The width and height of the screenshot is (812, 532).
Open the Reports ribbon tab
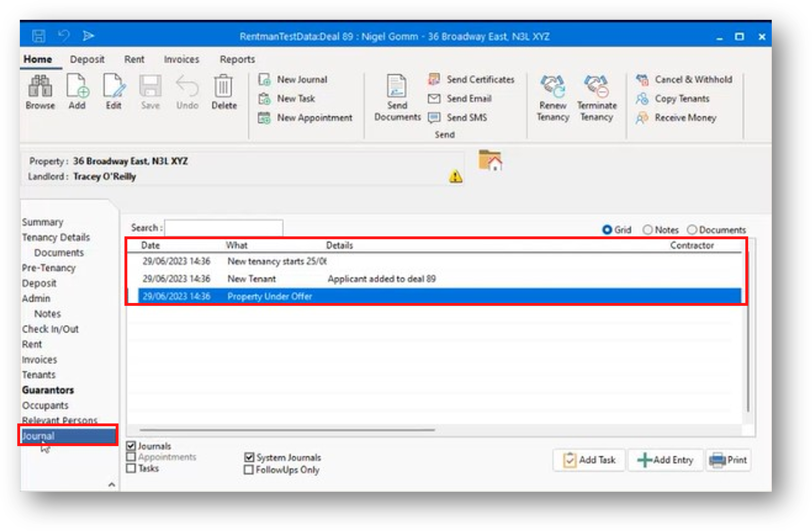click(x=237, y=59)
